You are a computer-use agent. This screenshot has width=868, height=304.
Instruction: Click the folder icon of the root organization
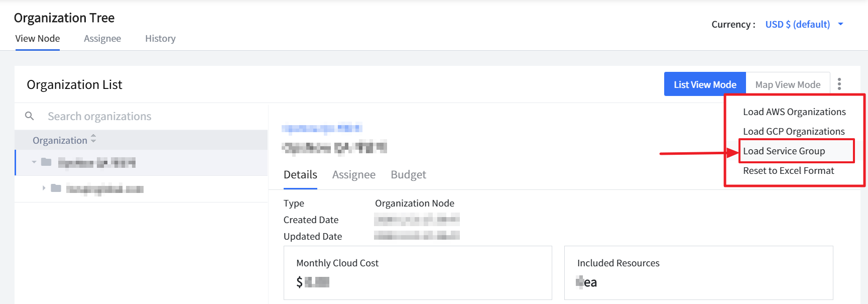tap(46, 162)
